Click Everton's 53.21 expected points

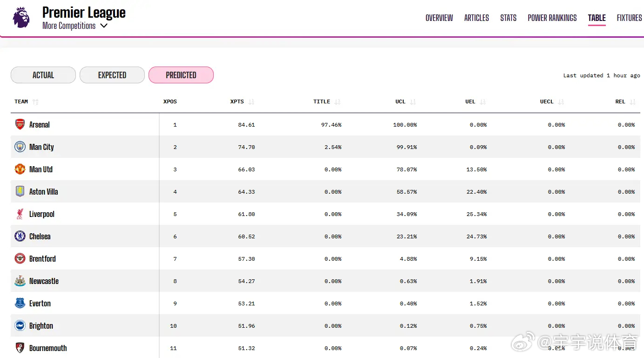point(246,304)
